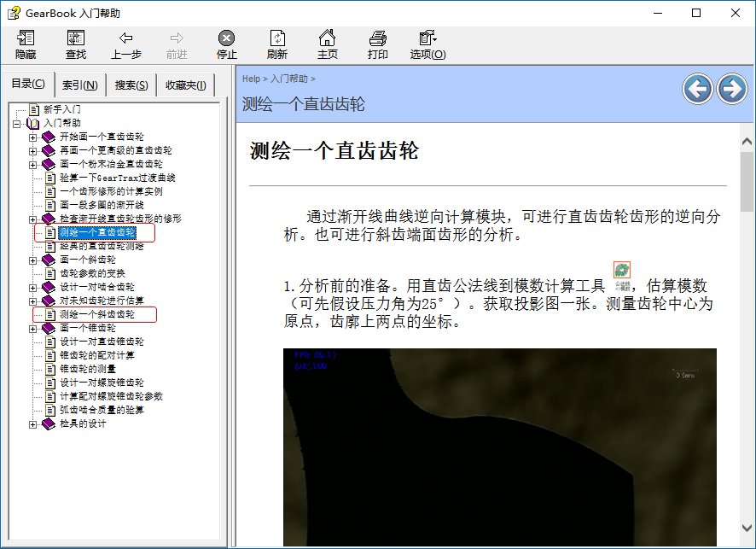Click the content vertical scrollbar thumb
The height and width of the screenshot is (549, 756).
[747, 182]
